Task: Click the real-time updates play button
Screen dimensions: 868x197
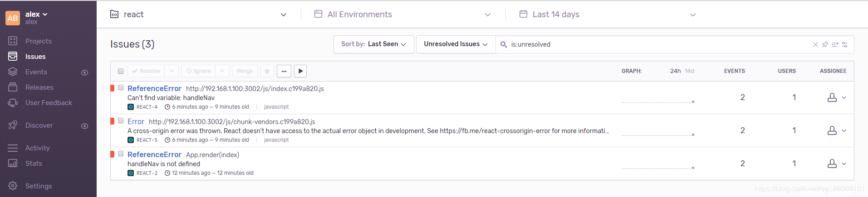Action: pos(300,71)
